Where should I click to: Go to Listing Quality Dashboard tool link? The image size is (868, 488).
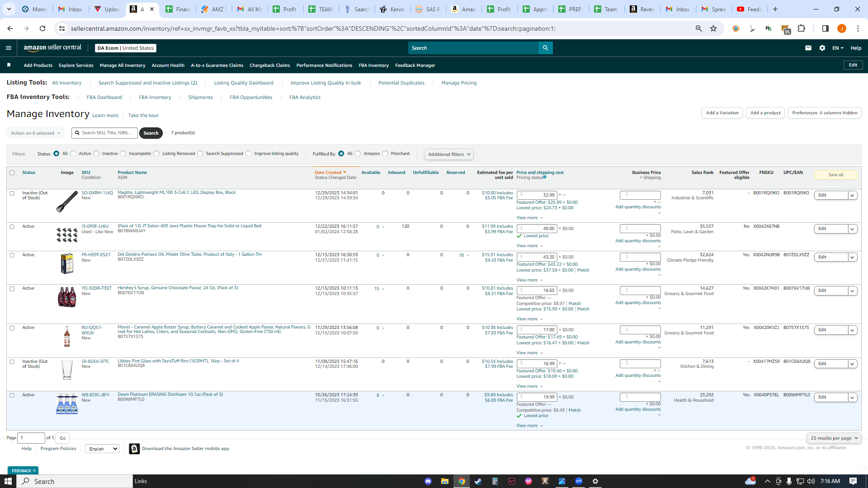(244, 83)
